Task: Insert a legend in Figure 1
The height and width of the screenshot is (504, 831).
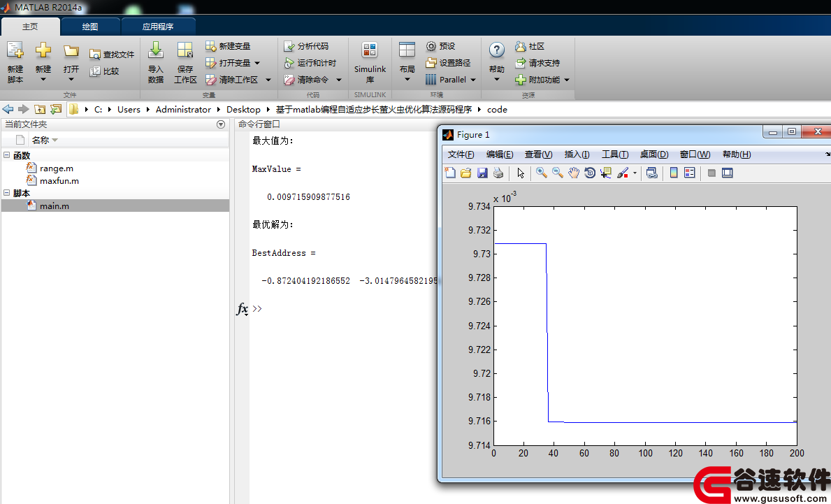Action: coord(690,173)
